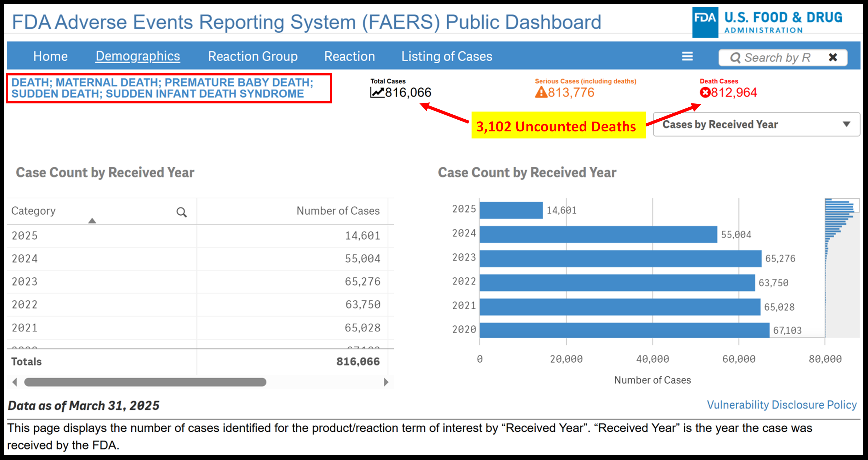Select the 2023 row in the table
Screen dimensions: 868x460
point(201,282)
